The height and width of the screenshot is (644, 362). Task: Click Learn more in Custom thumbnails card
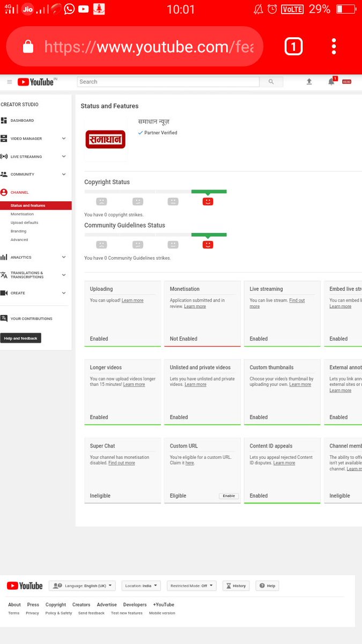[x=300, y=384]
